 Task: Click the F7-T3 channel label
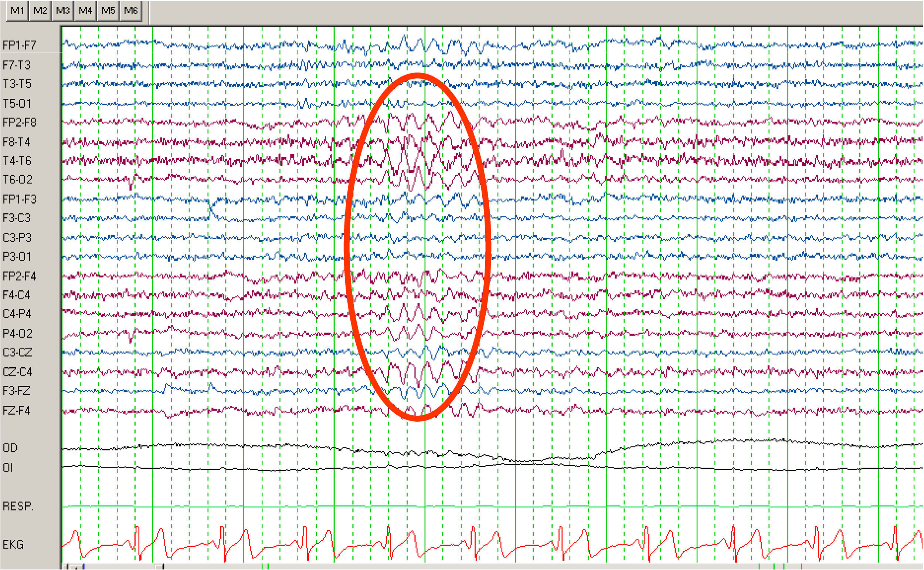point(17,65)
